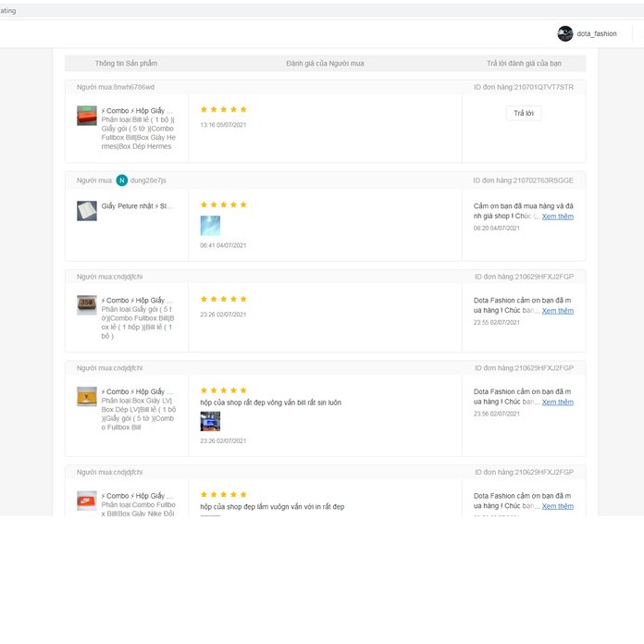
Task: Click the red Nike box product thumbnail
Action: pyautogui.click(x=87, y=501)
